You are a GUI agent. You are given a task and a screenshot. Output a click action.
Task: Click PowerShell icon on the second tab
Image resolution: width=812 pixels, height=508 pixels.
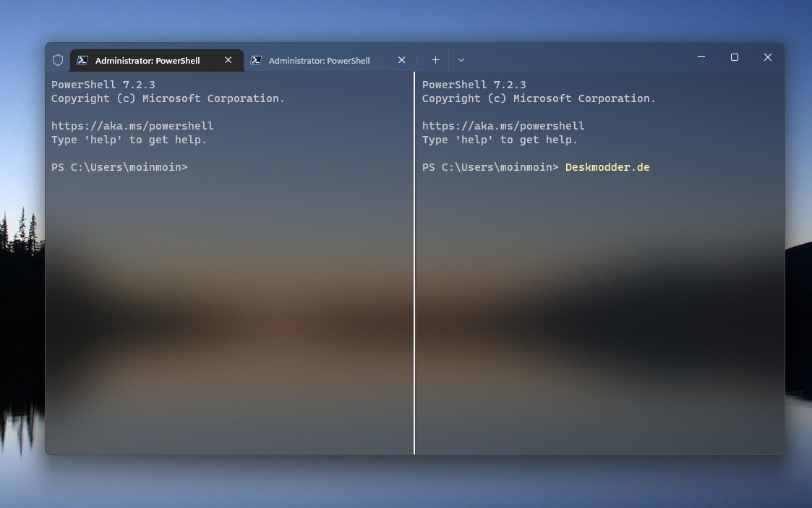coord(256,60)
